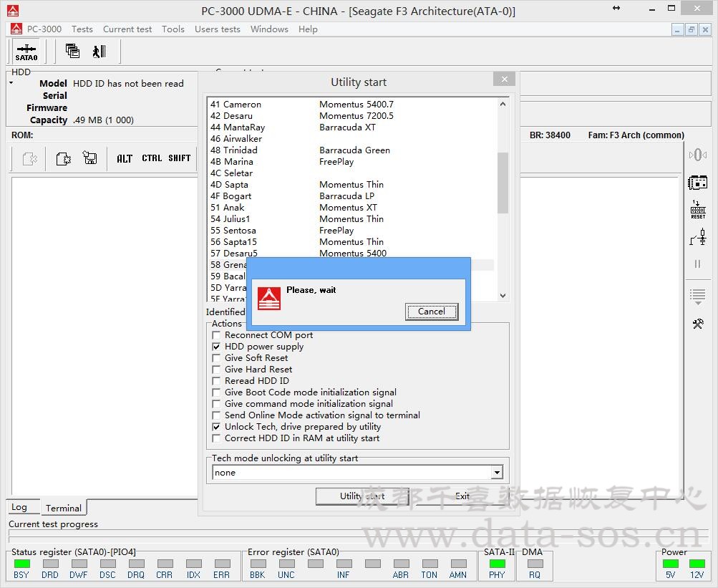The height and width of the screenshot is (588, 718).
Task: Click the RESET counter icon
Action: (697, 209)
